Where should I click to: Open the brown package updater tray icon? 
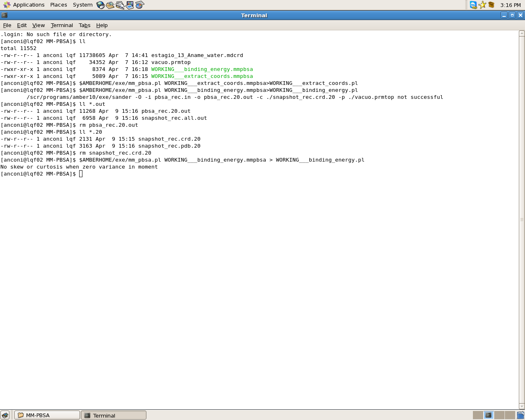tap(491, 5)
